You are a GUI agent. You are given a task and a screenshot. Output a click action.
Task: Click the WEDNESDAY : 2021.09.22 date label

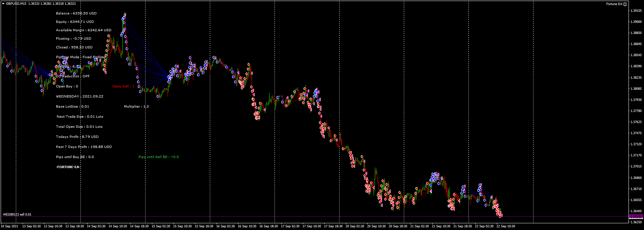pos(79,97)
